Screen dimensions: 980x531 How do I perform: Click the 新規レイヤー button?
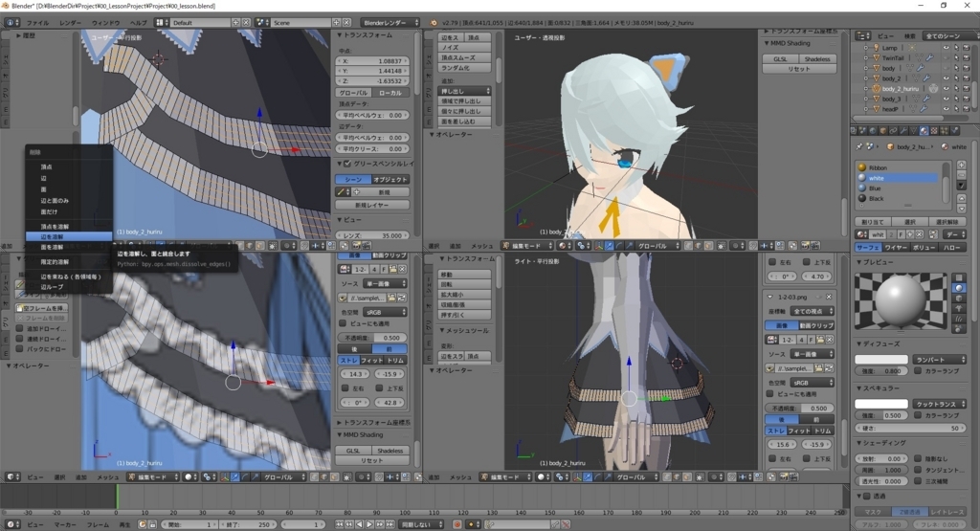click(x=372, y=205)
